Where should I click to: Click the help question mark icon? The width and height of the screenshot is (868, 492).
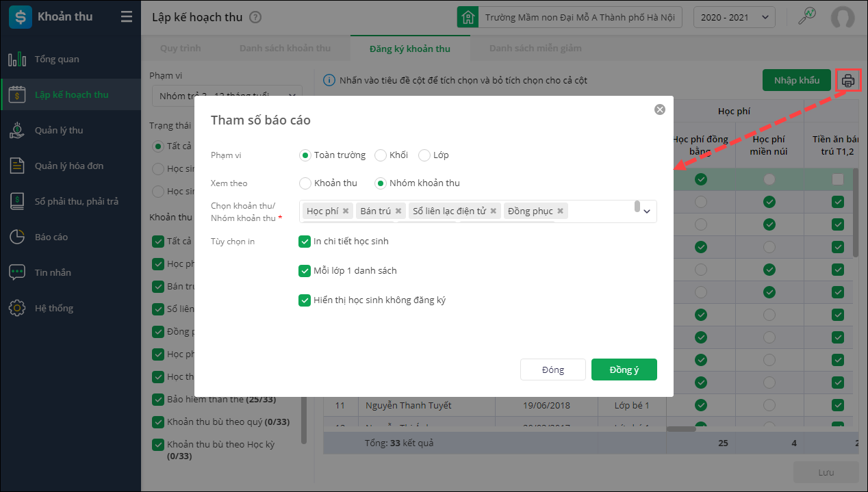click(255, 17)
